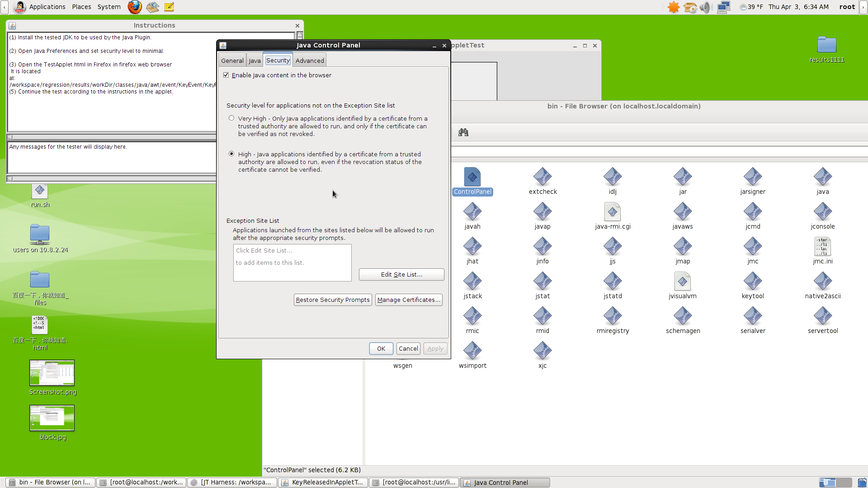
Task: Toggle Enable Java content in the browser
Action: click(226, 75)
